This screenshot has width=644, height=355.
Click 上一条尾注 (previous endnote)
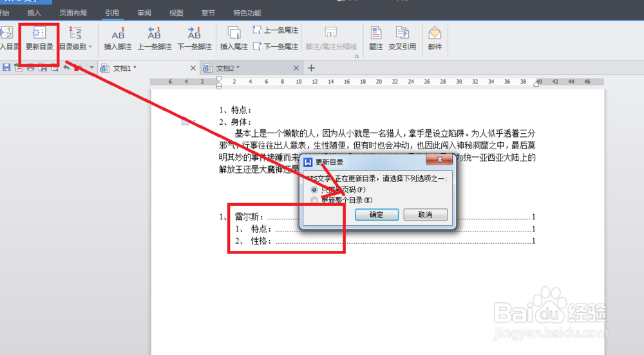(276, 30)
